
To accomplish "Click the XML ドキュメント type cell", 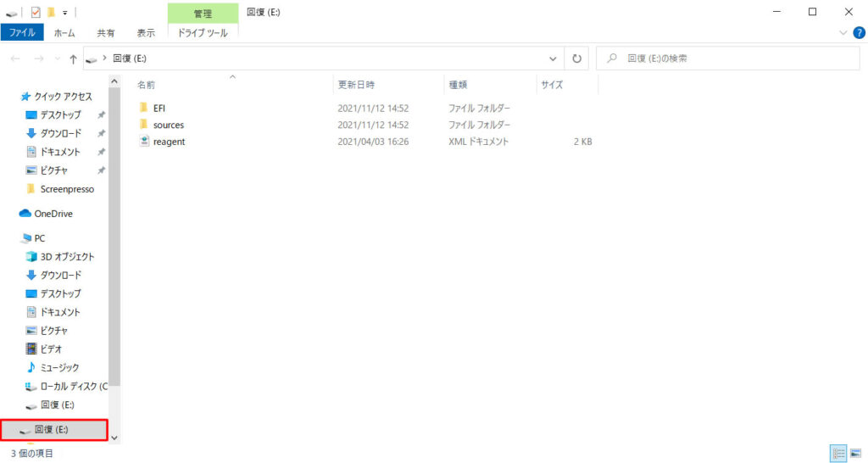I will [x=478, y=142].
